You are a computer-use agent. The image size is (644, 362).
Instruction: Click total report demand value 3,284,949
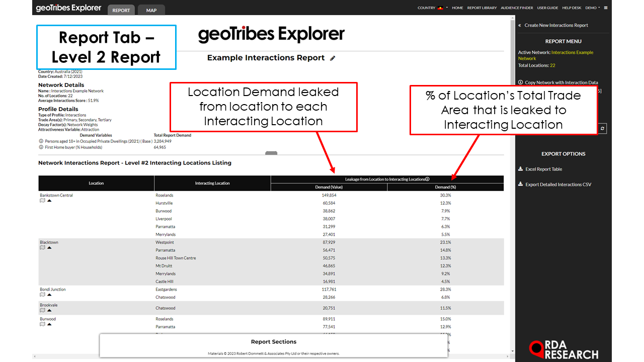click(163, 141)
